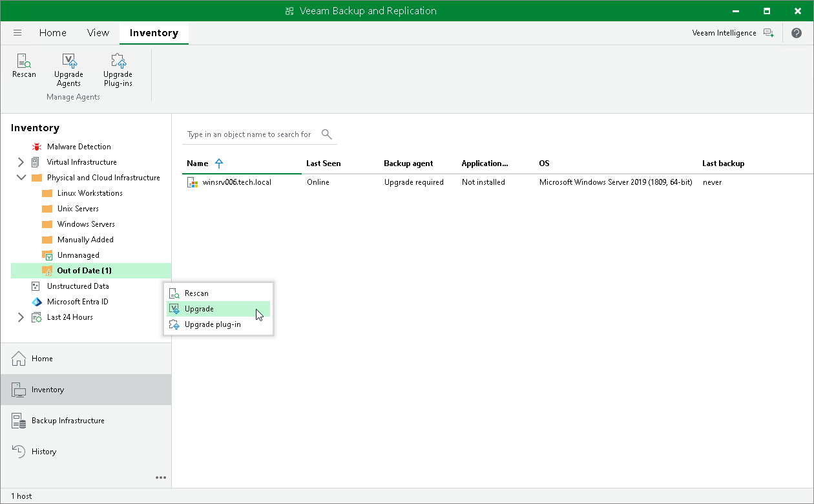Open the help question mark icon

[x=797, y=32]
